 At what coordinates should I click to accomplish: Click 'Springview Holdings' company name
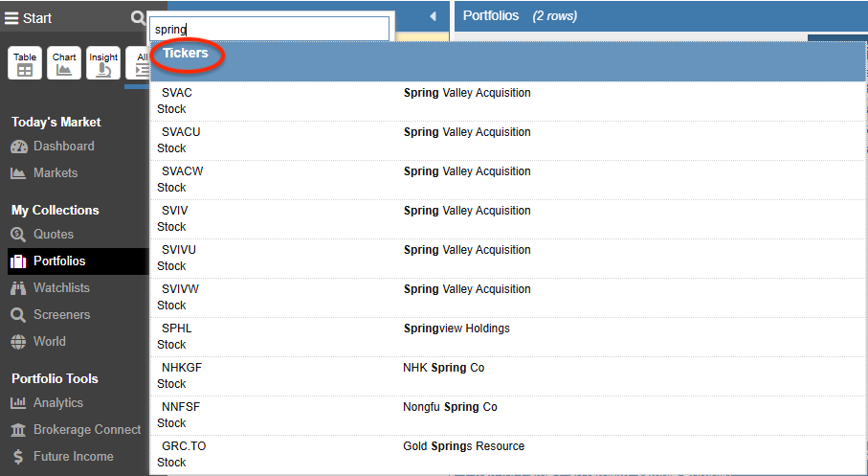456,329
